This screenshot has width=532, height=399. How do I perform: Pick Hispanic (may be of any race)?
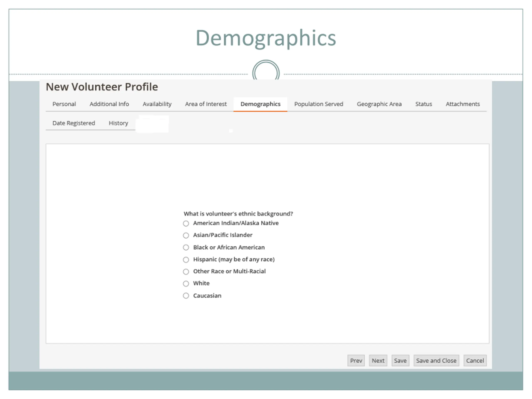(x=186, y=260)
